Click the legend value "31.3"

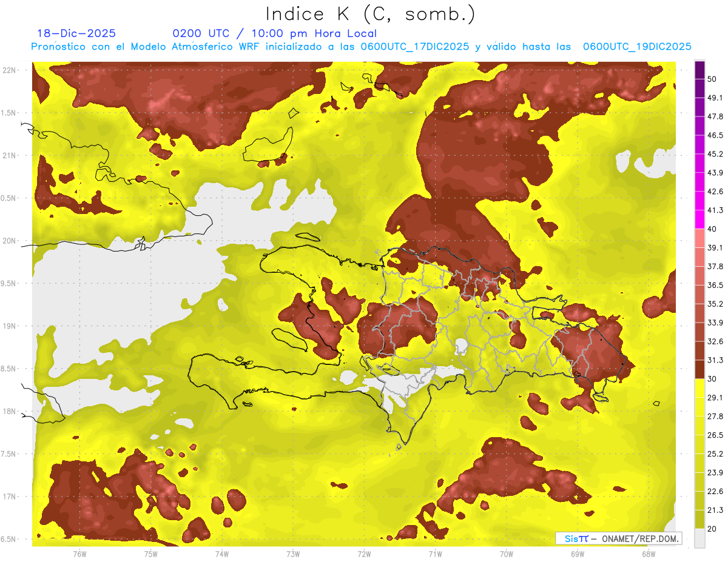pos(715,360)
